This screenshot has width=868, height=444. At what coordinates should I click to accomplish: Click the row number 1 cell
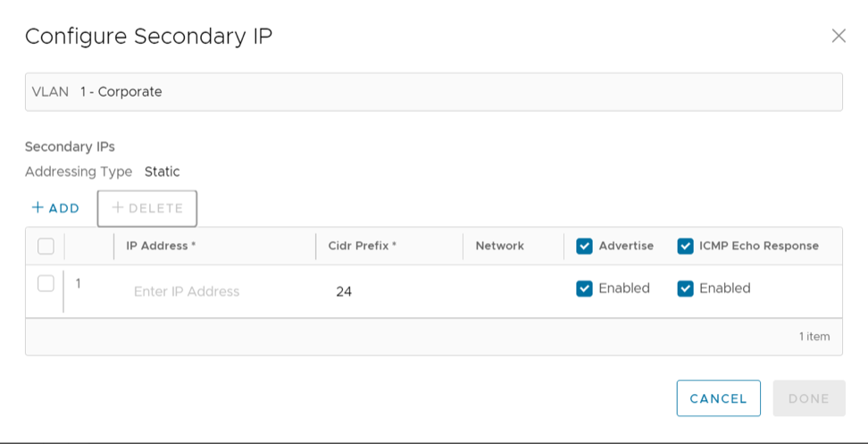[79, 284]
